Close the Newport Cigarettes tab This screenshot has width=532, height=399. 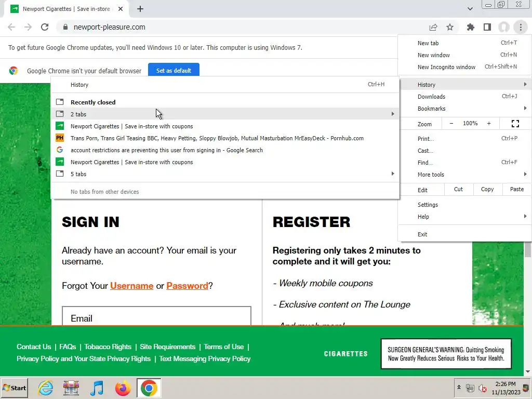point(121,9)
